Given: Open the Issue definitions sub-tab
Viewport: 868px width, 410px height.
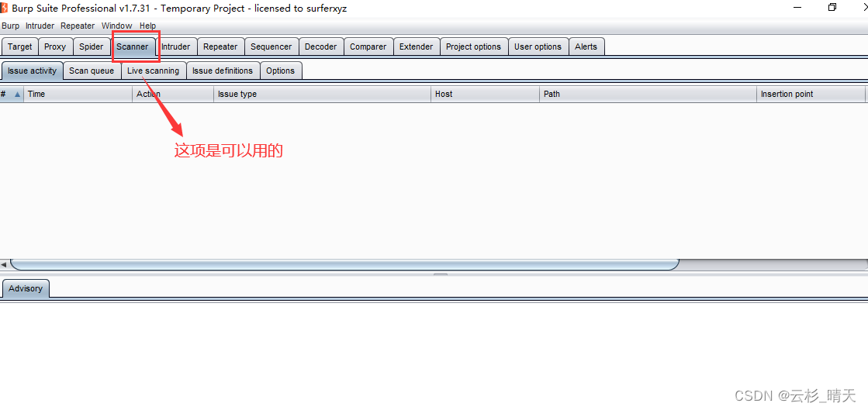Looking at the screenshot, I should click(223, 71).
